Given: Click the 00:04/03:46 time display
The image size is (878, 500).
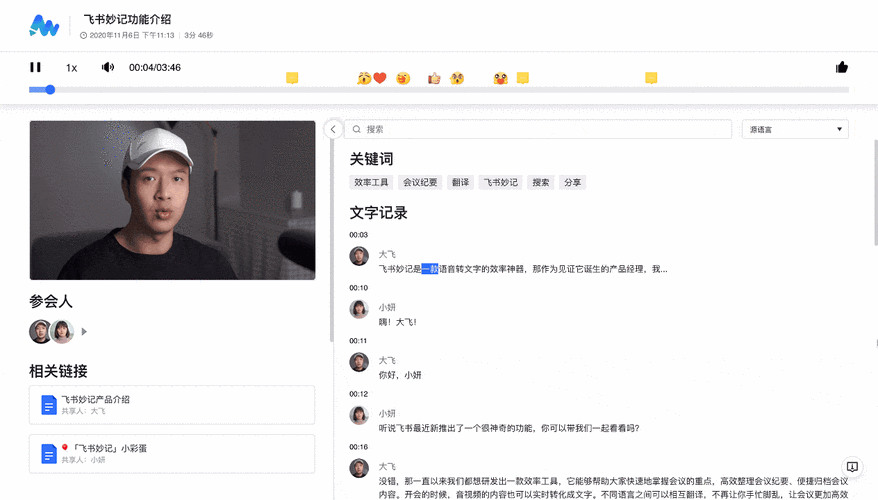Looking at the screenshot, I should (155, 68).
